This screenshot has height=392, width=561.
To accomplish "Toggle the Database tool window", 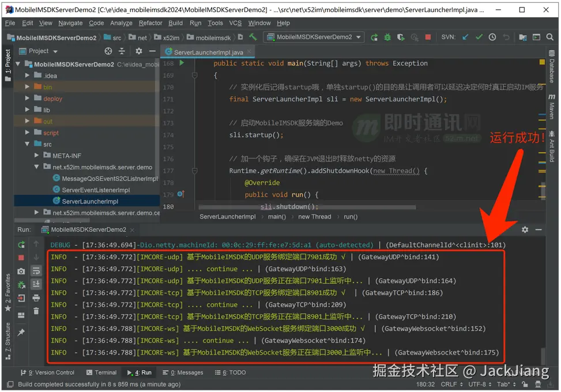I will [x=552, y=66].
